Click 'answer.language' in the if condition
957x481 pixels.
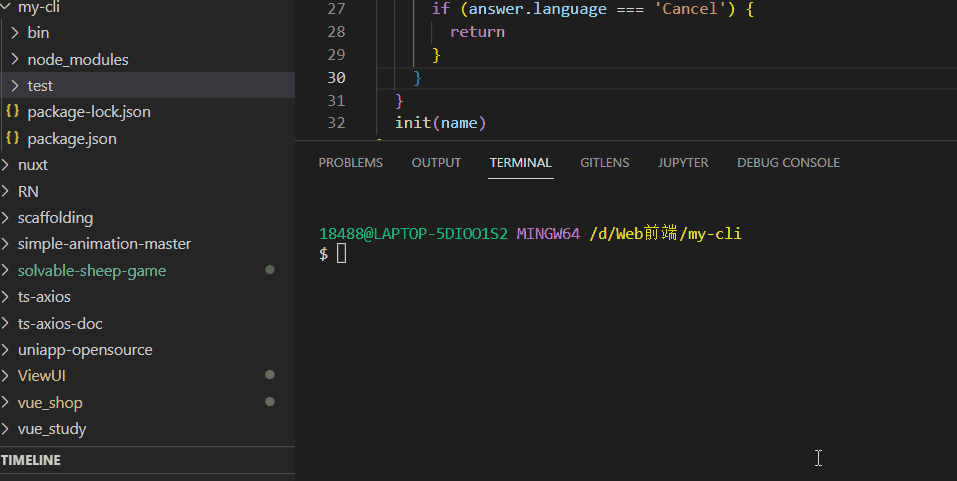click(x=538, y=9)
